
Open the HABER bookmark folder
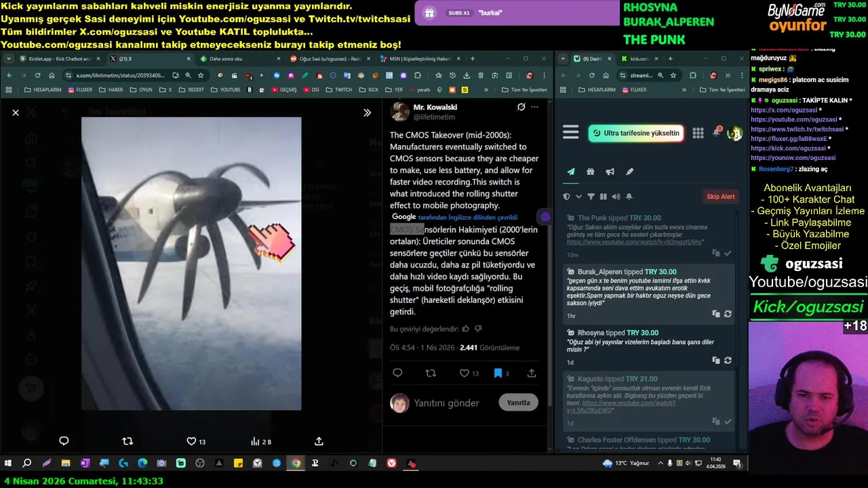point(111,89)
